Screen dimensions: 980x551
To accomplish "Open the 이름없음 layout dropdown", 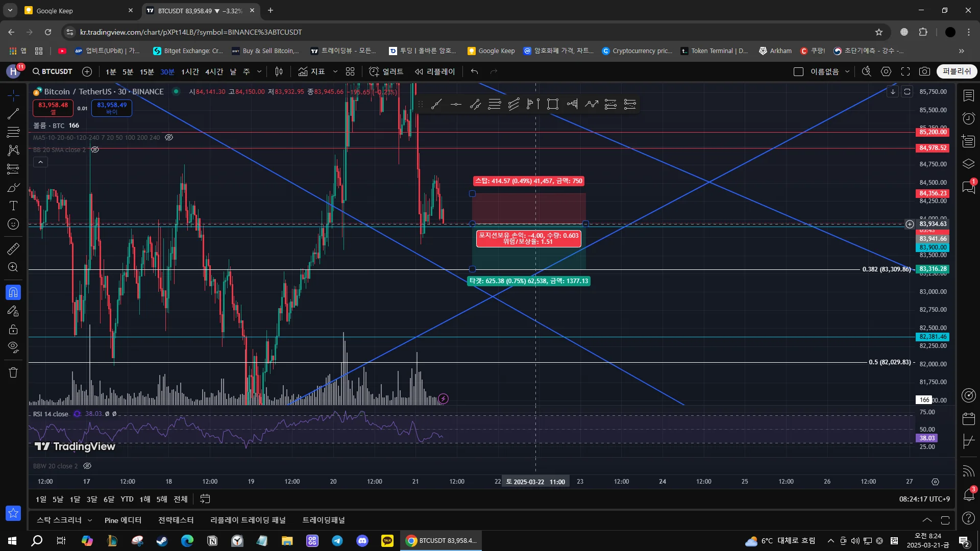I will click(x=847, y=71).
